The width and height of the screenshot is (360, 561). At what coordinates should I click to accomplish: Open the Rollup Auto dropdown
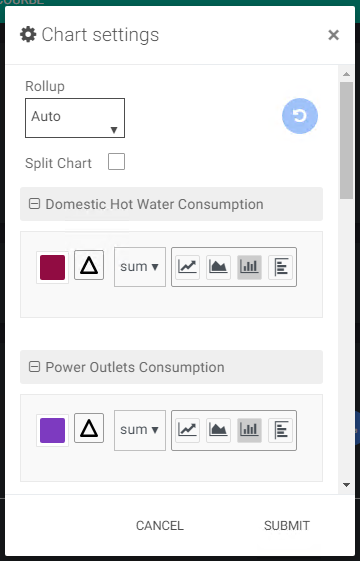(x=75, y=118)
